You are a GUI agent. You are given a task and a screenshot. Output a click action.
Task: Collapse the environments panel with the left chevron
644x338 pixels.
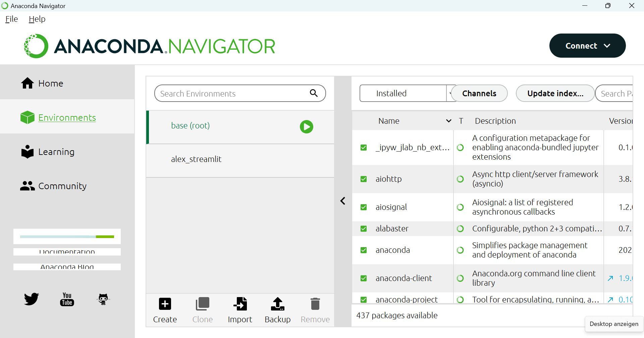click(343, 201)
